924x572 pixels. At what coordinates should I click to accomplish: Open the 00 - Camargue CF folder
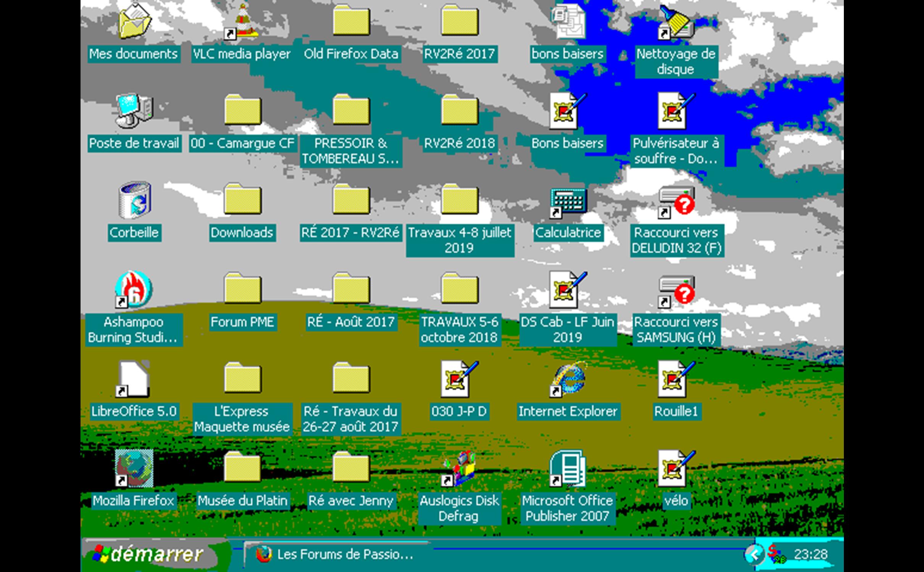pos(242,110)
